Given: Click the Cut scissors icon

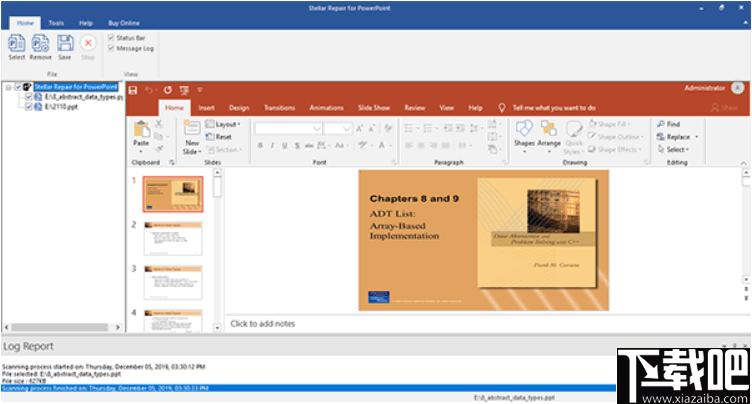Looking at the screenshot, I should [159, 124].
